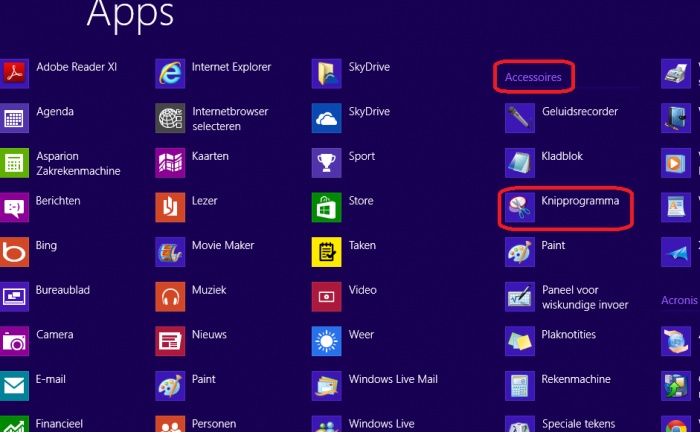Open Internetbrowser selecteren
The width and height of the screenshot is (700, 432).
point(212,118)
